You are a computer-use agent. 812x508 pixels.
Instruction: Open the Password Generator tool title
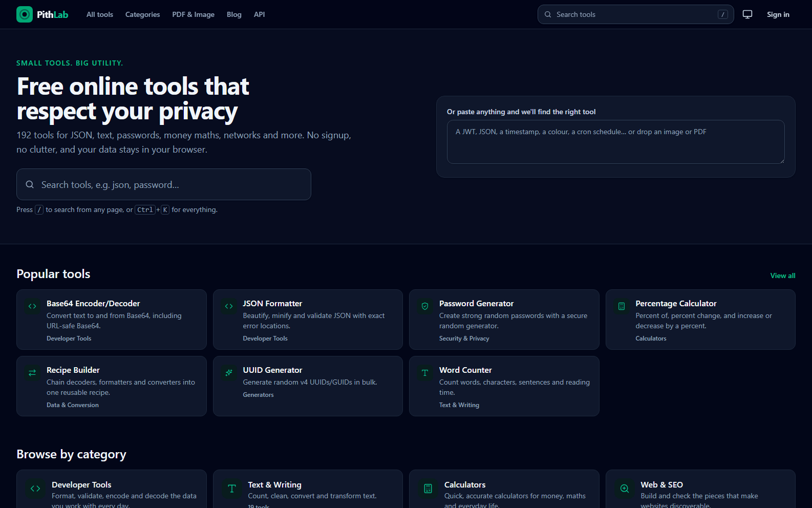tap(476, 304)
